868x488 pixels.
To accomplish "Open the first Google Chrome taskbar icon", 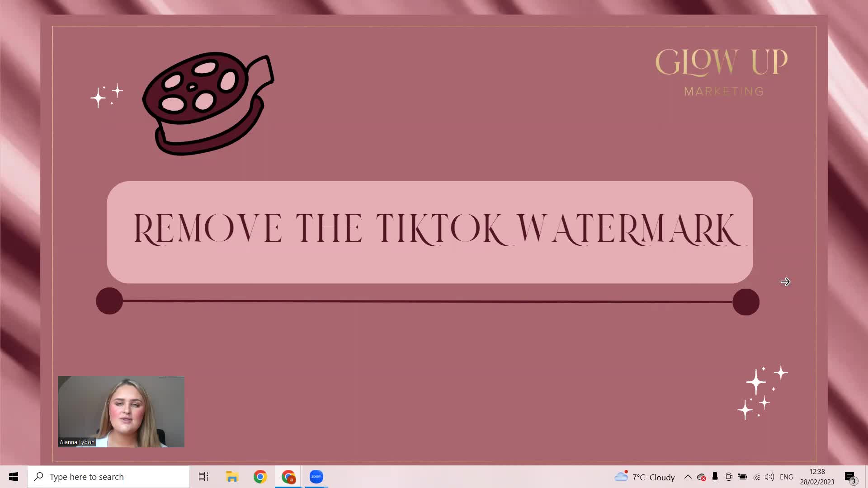I will 260,477.
